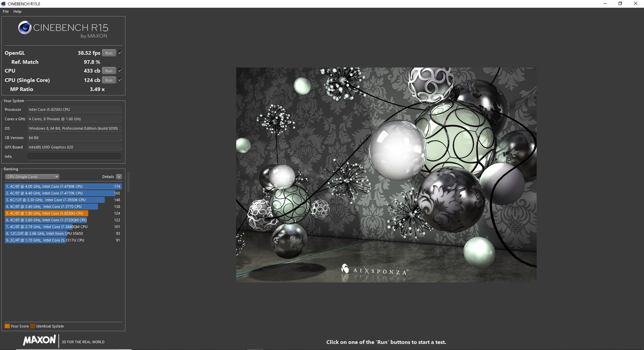Toggle the CPU (Single Core) checkbox
Image resolution: width=644 pixels, height=350 pixels.
click(x=120, y=80)
